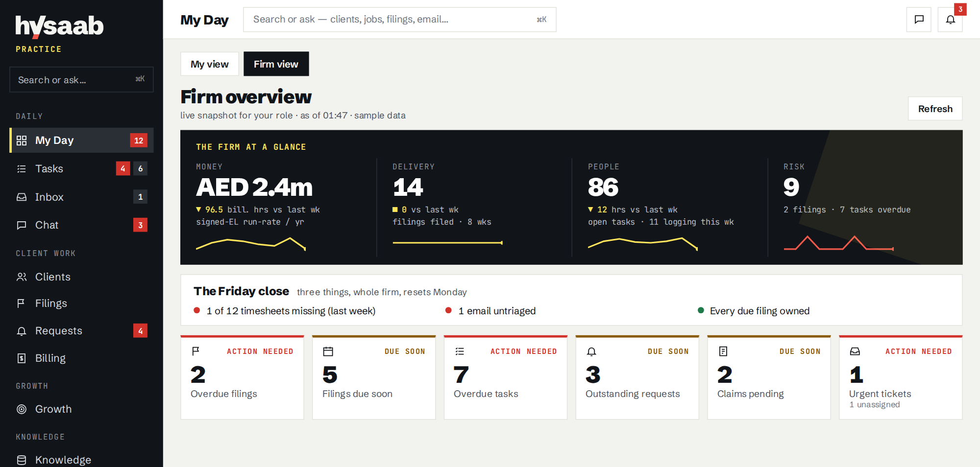The width and height of the screenshot is (980, 467).
Task: Click list icon on Overdue tasks card
Action: [x=460, y=351]
